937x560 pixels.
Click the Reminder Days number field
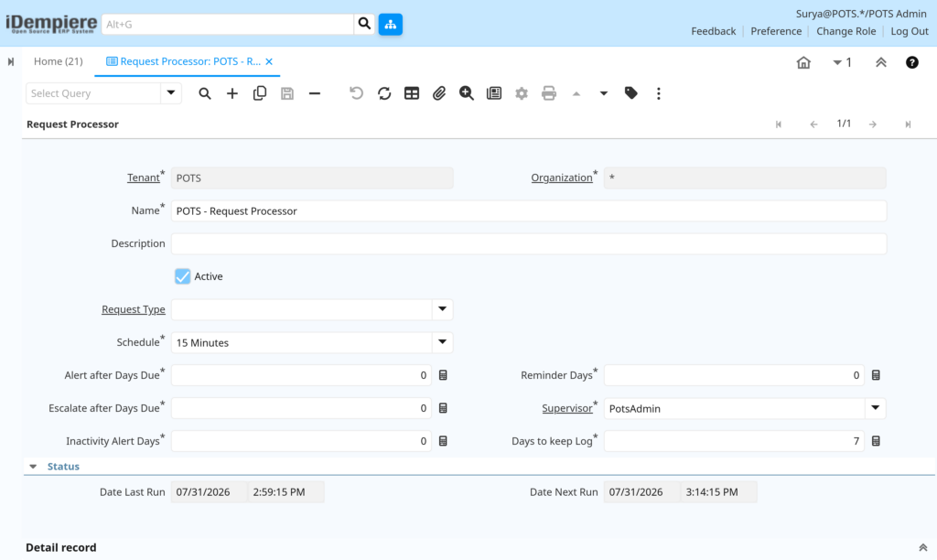pyautogui.click(x=734, y=375)
